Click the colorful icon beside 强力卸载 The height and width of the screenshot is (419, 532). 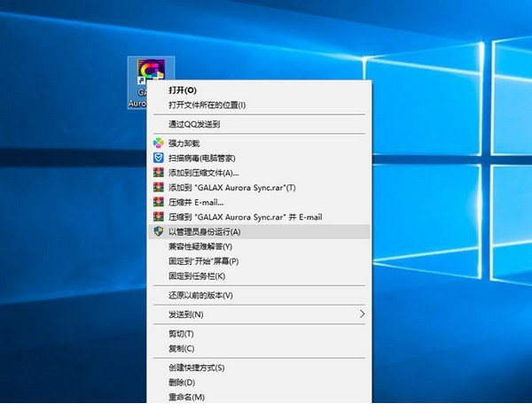(x=158, y=143)
